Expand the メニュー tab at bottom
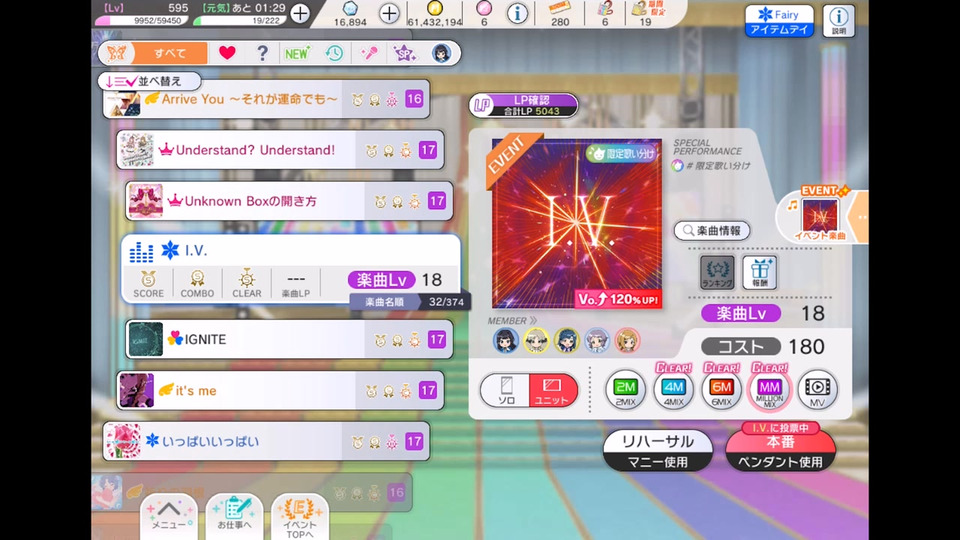960x540 pixels. (x=168, y=517)
